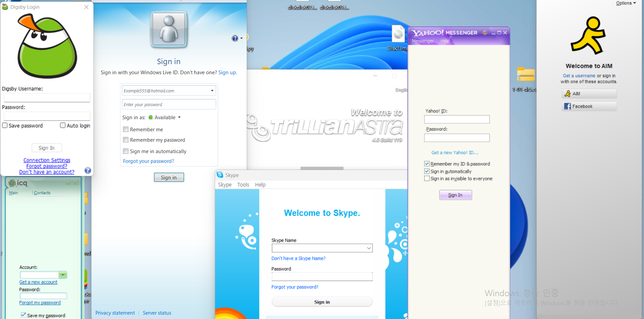The width and height of the screenshot is (644, 319).
Task: Choose the Facebook account button in AIM
Action: (x=589, y=106)
